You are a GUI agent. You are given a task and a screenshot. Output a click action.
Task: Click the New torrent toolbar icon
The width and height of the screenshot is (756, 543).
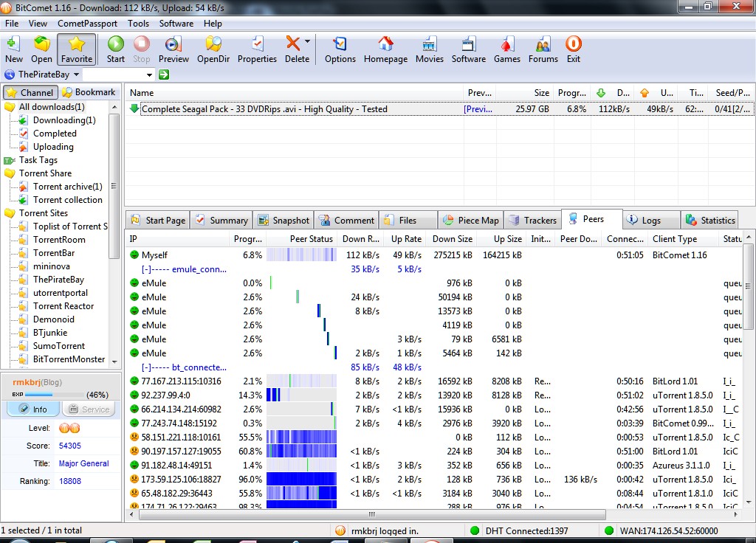[x=13, y=49]
